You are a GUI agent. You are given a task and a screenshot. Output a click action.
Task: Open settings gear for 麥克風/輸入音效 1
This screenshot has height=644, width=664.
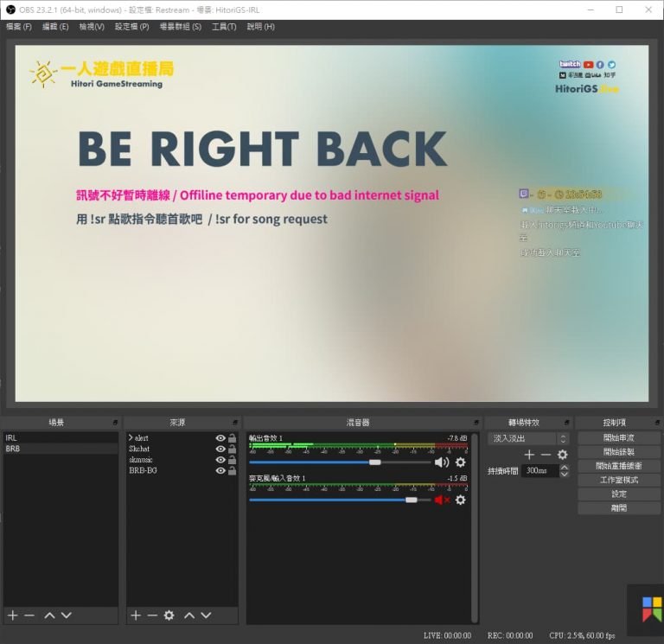coord(460,500)
